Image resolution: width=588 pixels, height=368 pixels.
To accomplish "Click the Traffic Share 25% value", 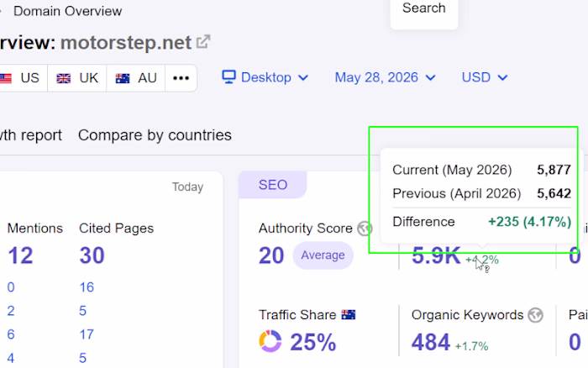I will (x=313, y=342).
